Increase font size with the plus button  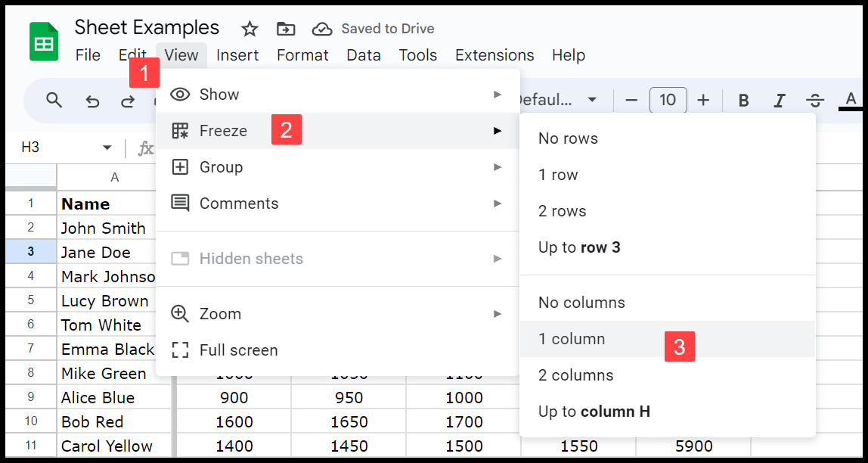coord(703,101)
